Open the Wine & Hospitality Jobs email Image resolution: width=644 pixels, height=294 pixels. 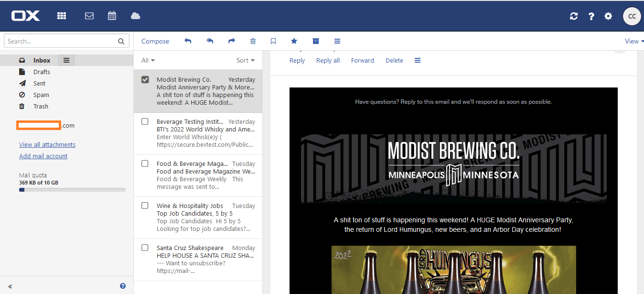point(198,218)
